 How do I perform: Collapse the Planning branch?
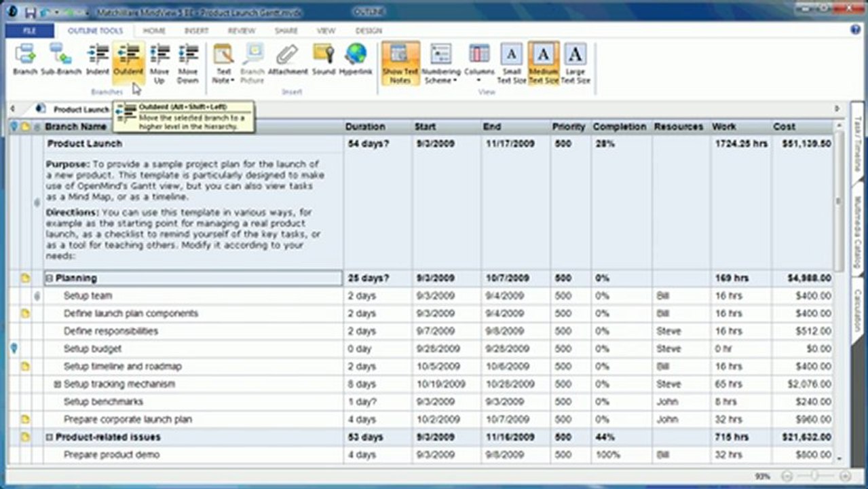[x=50, y=278]
